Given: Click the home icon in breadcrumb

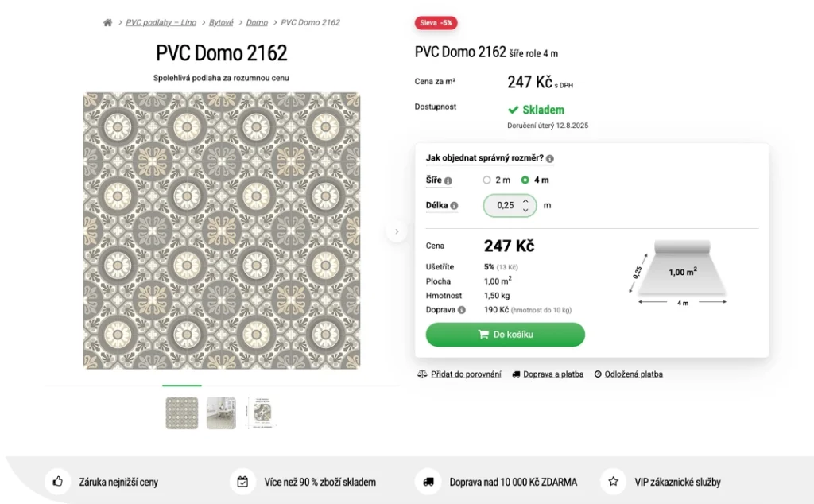Looking at the screenshot, I should tap(107, 23).
